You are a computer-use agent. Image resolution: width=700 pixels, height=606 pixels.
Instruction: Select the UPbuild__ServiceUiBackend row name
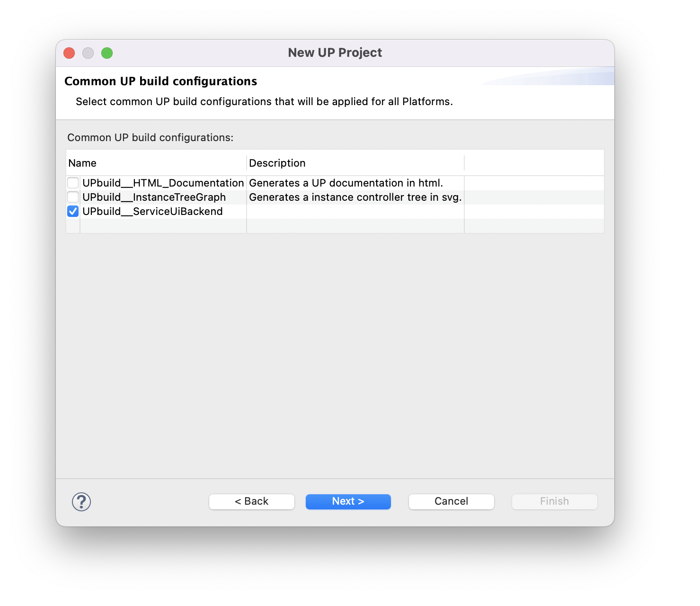pos(152,212)
